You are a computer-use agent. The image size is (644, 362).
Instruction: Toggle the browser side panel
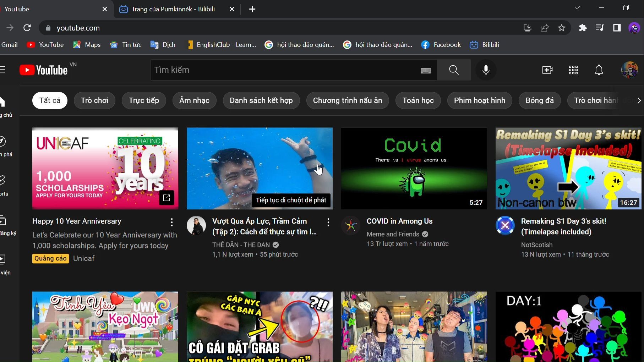[617, 28]
